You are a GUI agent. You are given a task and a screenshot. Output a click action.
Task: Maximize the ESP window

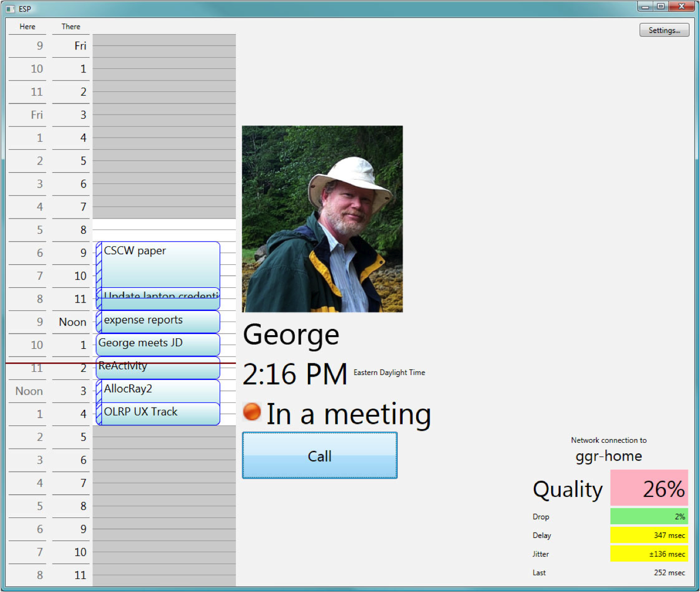coord(661,6)
